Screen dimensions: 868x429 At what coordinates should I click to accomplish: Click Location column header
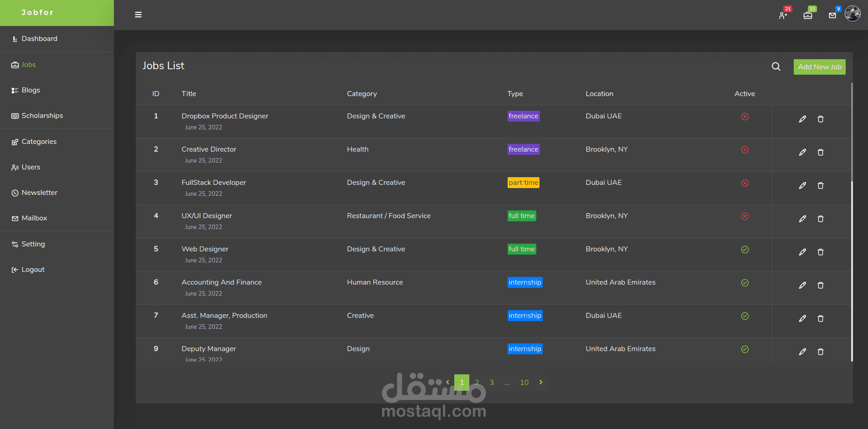click(599, 94)
